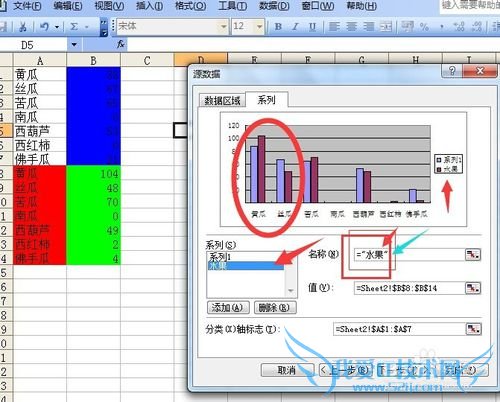Click Merge and Center icon
Image resolution: width=500 pixels, height=402 pixels.
(x=386, y=26)
